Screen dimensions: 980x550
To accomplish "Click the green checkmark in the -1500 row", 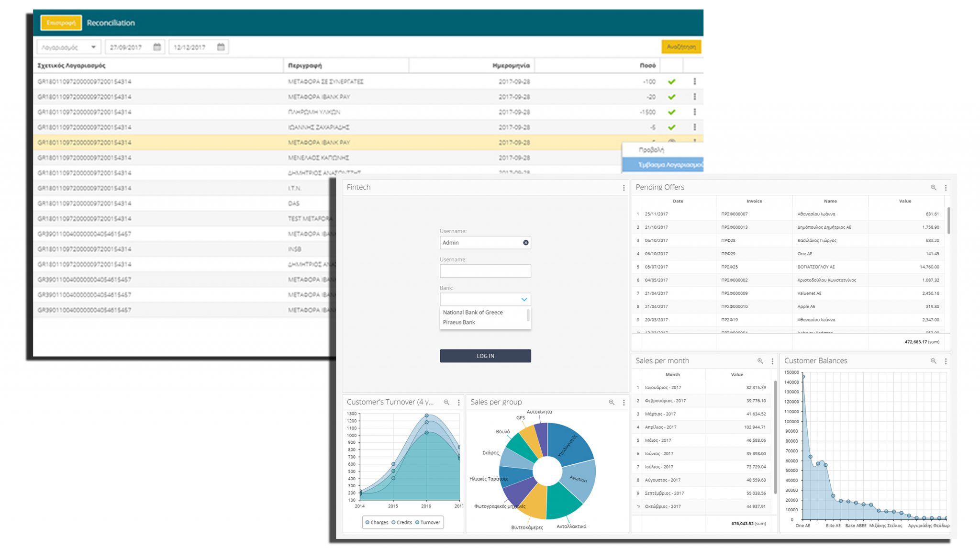I will click(x=672, y=112).
